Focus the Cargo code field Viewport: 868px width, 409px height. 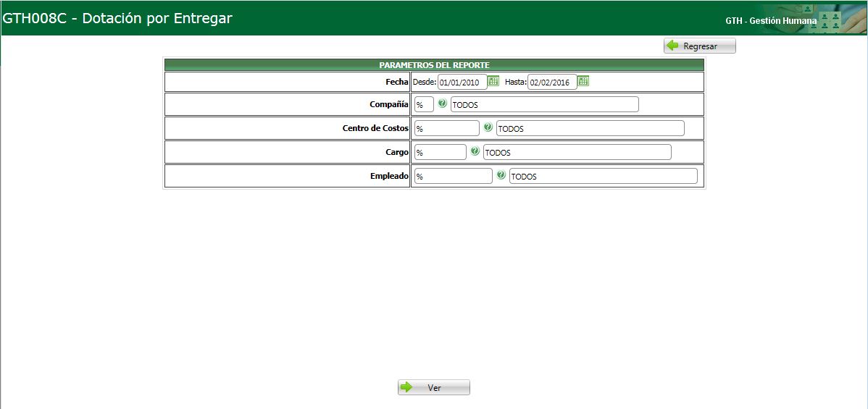441,152
